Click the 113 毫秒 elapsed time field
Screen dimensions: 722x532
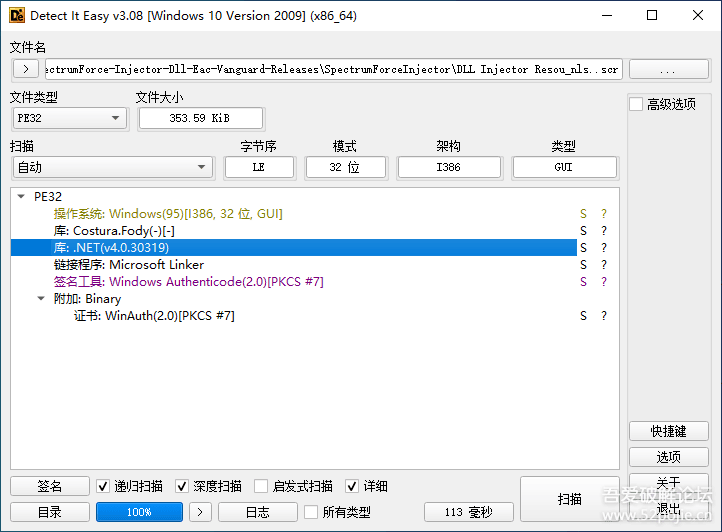469,512
